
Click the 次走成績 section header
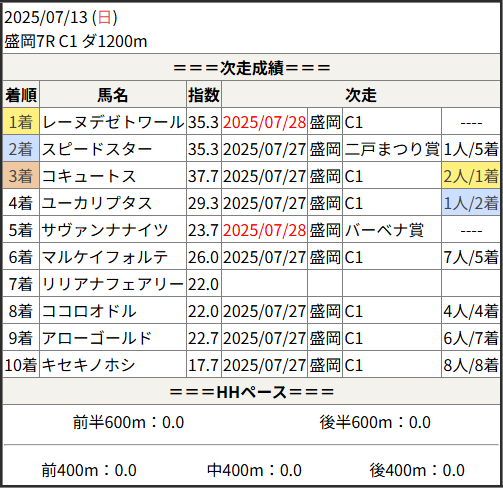pyautogui.click(x=251, y=68)
